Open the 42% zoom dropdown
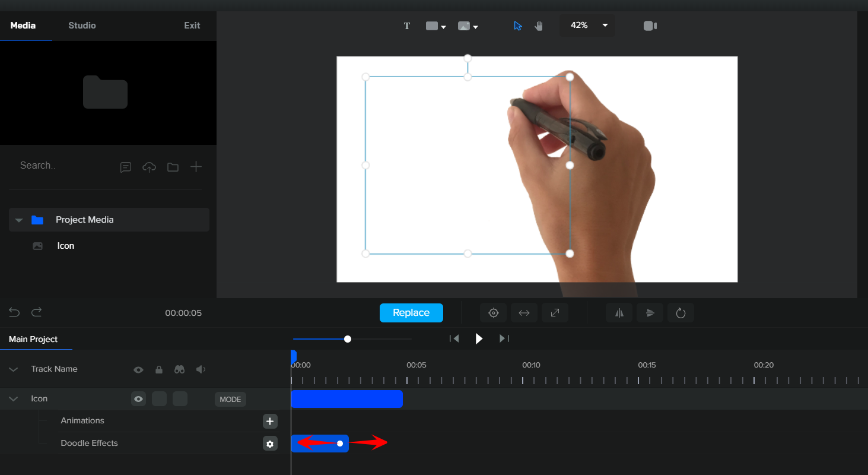The image size is (868, 475). point(587,26)
